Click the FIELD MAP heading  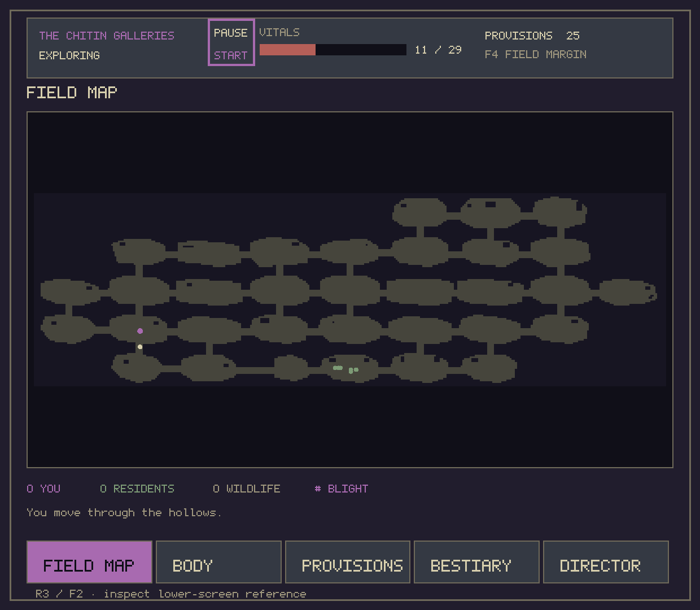(x=72, y=93)
